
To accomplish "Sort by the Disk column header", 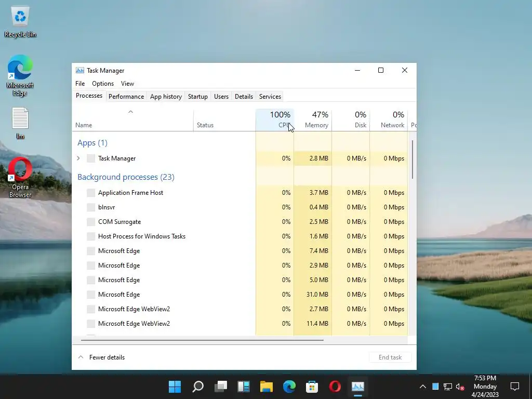I will pyautogui.click(x=351, y=120).
